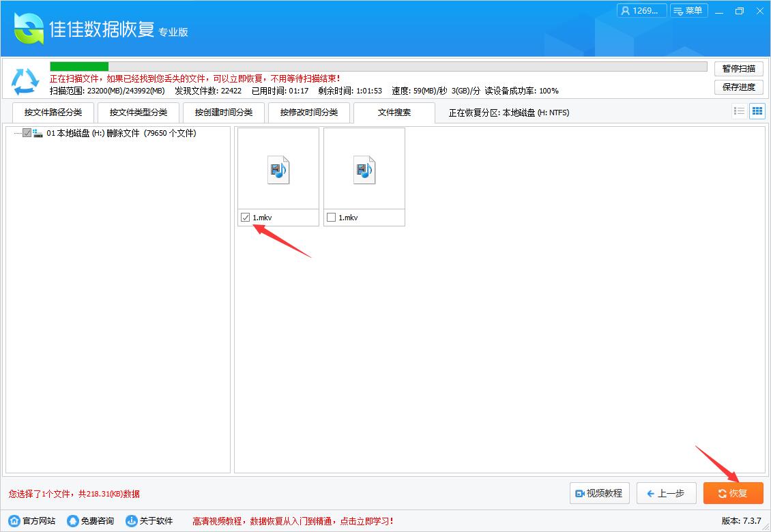Click the 版本: 7.3.7 version text
The image size is (771, 532).
(741, 520)
